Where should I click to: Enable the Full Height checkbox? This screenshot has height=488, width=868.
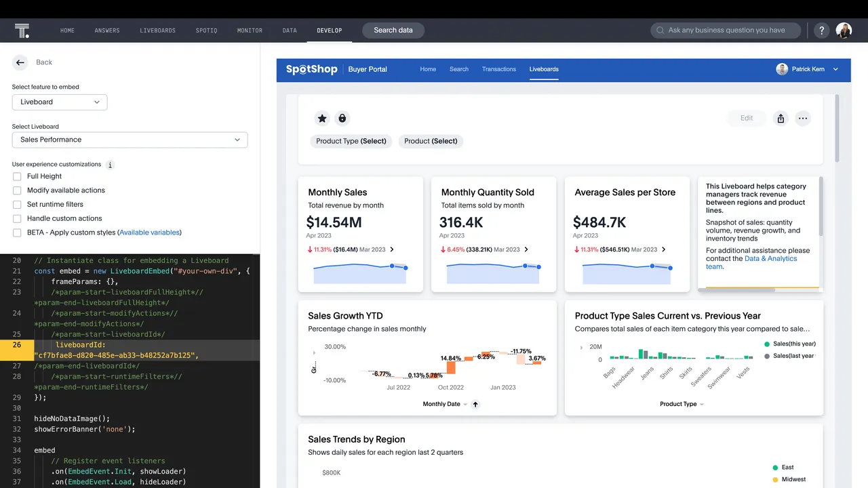pos(17,176)
